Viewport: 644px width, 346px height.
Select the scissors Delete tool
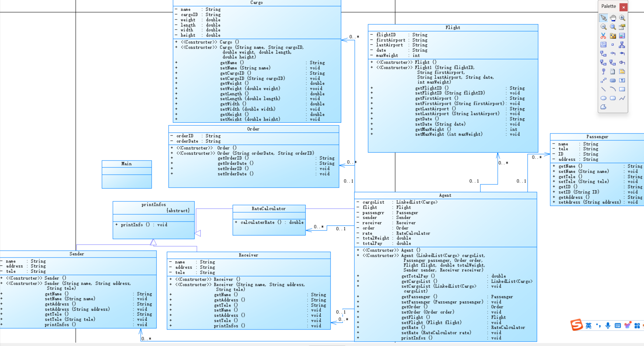tap(603, 36)
